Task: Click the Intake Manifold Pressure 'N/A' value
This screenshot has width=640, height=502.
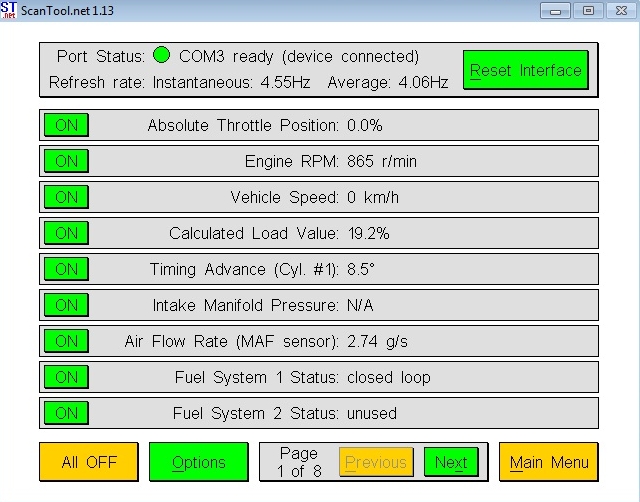Action: coord(360,305)
